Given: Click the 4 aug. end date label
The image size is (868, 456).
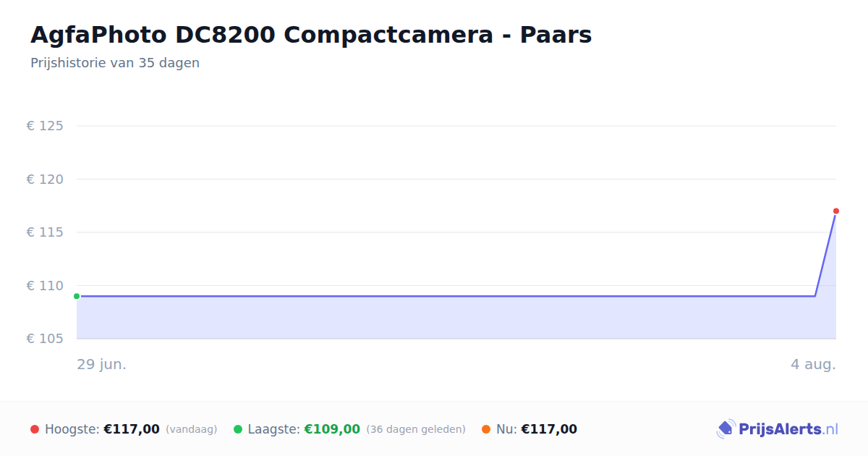Looking at the screenshot, I should coord(813,364).
